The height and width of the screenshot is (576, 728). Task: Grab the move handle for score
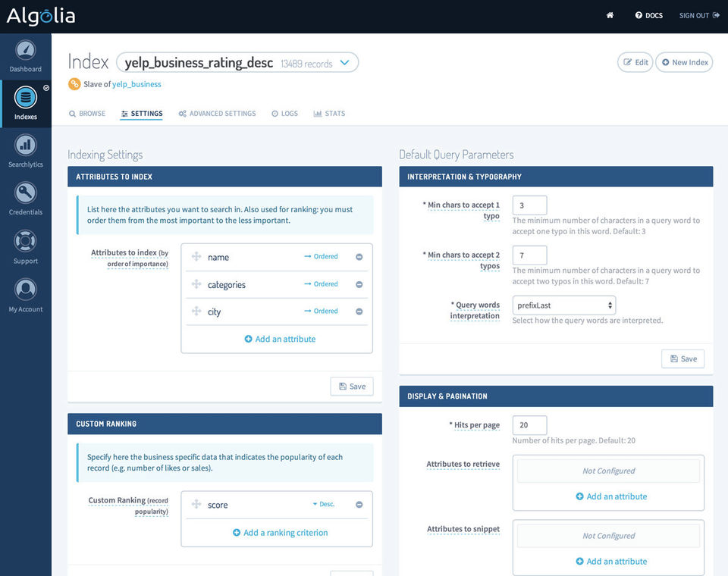pos(196,504)
